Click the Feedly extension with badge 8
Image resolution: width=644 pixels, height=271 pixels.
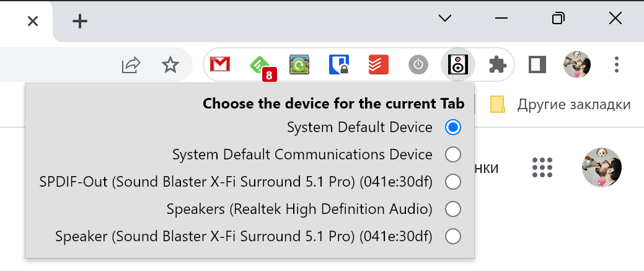[x=260, y=64]
